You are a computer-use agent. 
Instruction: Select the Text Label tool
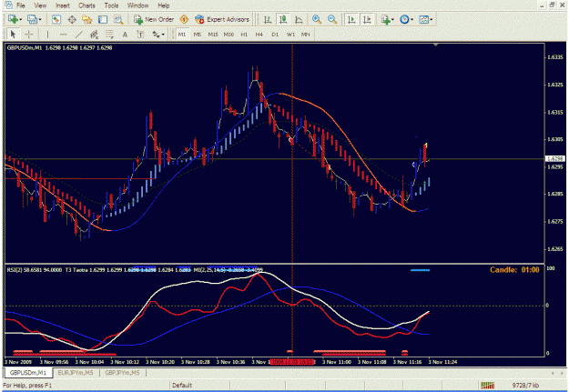(x=140, y=35)
